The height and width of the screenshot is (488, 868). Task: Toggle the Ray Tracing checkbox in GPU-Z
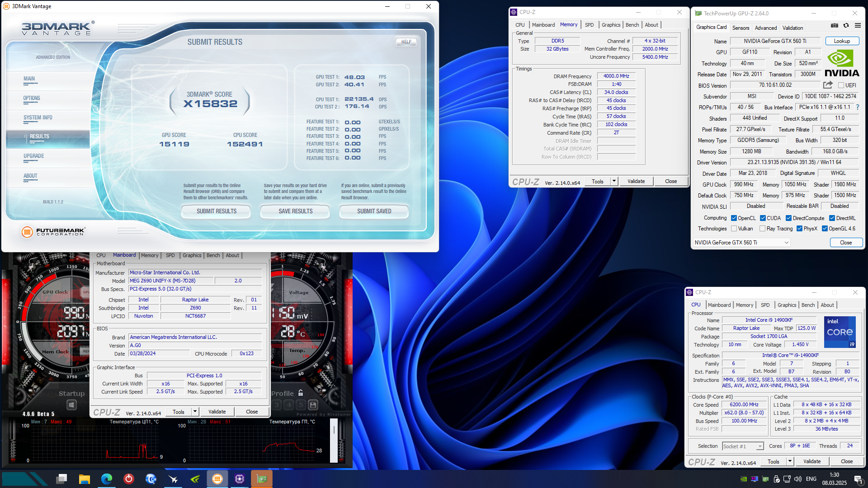[763, 228]
